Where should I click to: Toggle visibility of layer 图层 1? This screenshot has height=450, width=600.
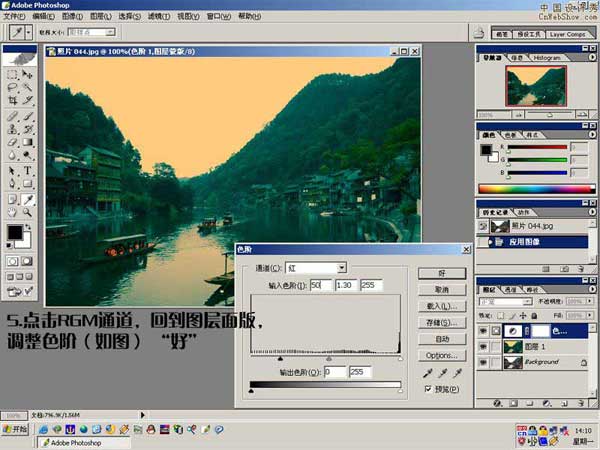pos(483,347)
